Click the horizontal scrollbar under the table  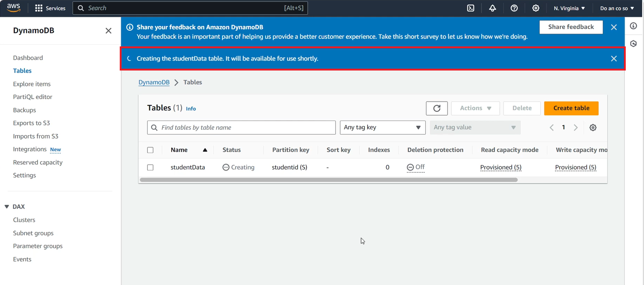tap(329, 180)
